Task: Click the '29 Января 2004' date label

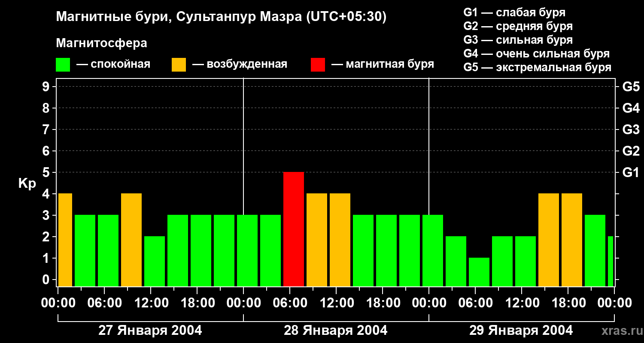Action: (521, 331)
